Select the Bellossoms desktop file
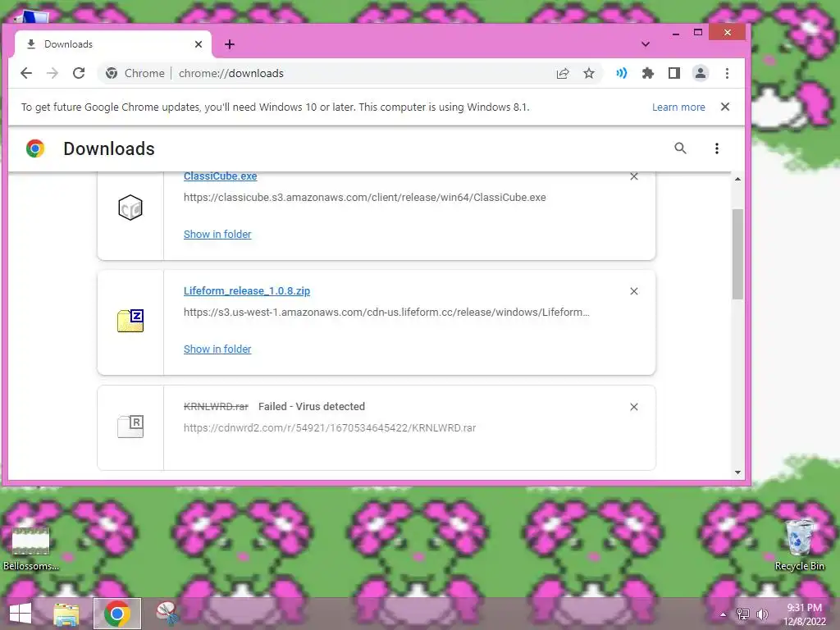The image size is (840, 630). coord(31,548)
